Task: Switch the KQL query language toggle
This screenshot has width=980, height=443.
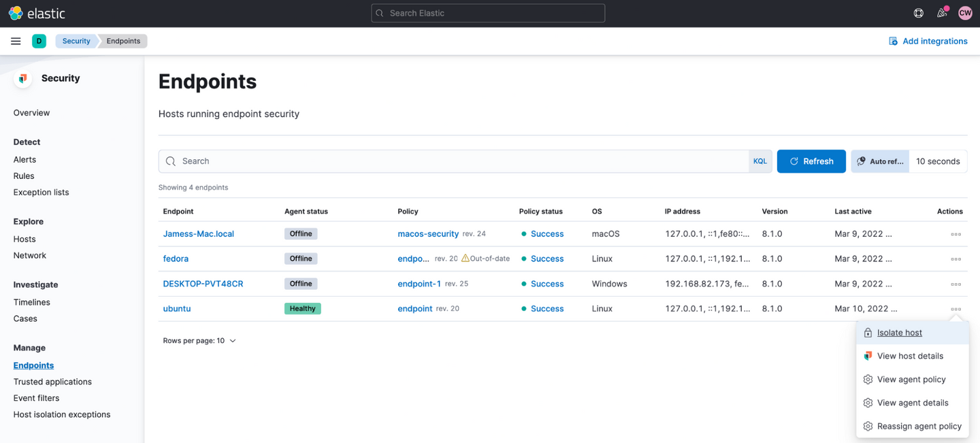Action: (x=759, y=161)
